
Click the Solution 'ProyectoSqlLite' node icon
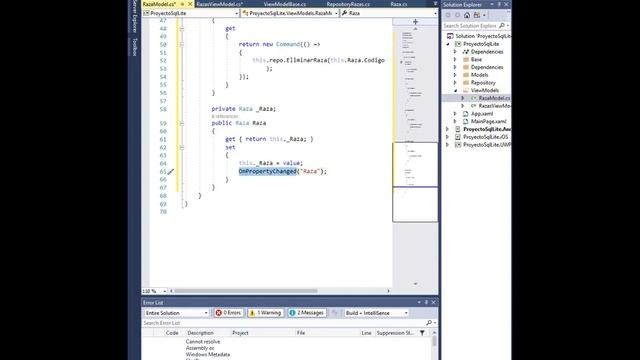tap(450, 36)
